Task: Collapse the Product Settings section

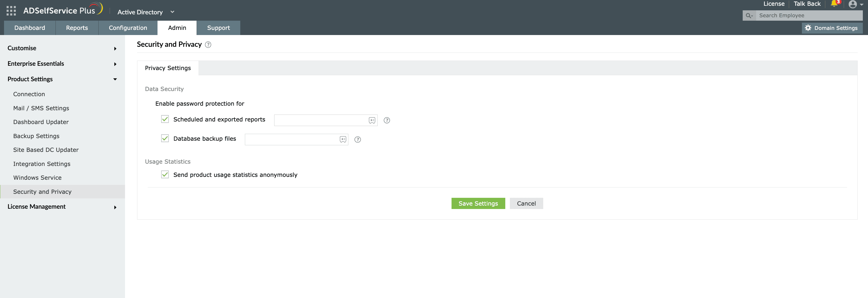Action: 62,79
